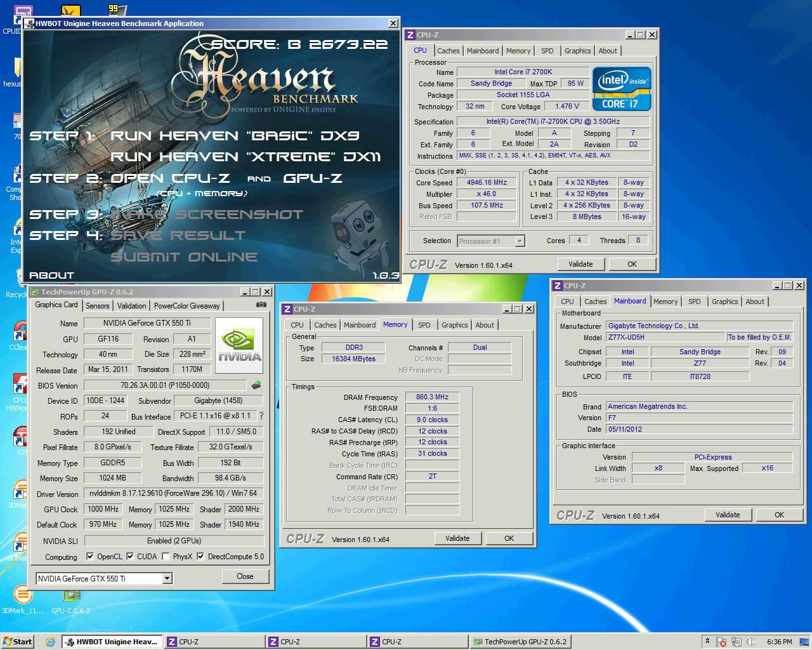812x650 pixels.
Task: Click the NVIDIA logo in GPU-Z
Action: tap(240, 347)
